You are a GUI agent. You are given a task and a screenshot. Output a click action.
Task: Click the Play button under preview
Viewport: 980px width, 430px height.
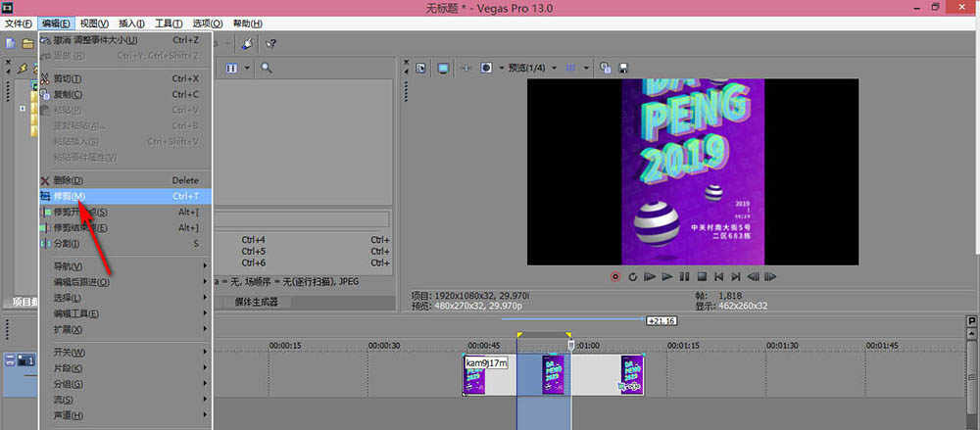pyautogui.click(x=666, y=276)
